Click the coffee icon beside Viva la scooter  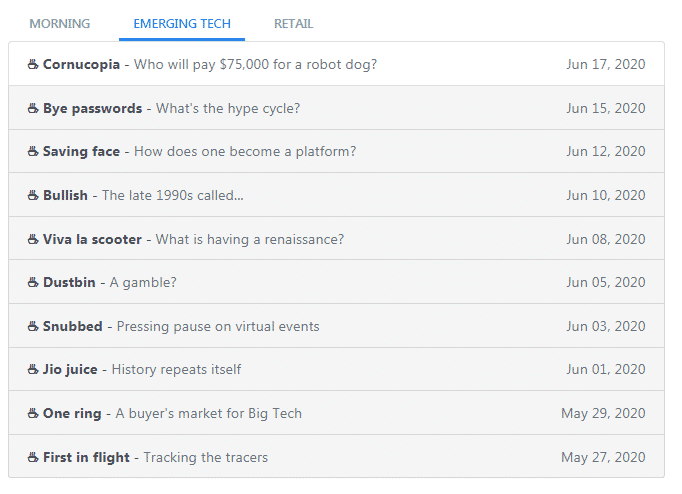coord(33,239)
